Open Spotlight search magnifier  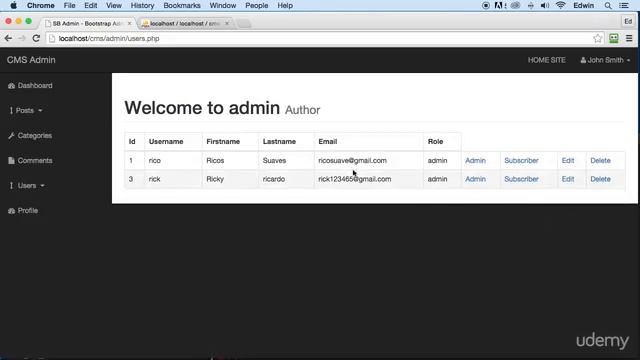point(608,6)
